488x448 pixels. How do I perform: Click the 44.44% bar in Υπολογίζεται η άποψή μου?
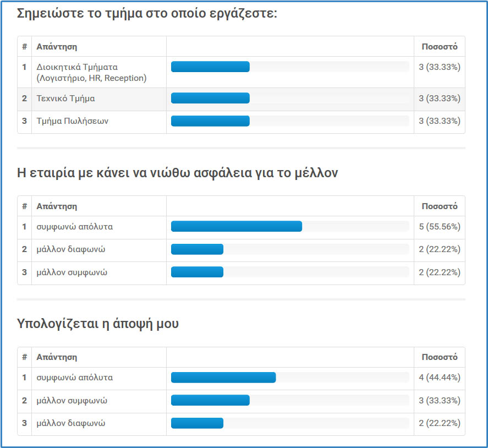pos(223,378)
